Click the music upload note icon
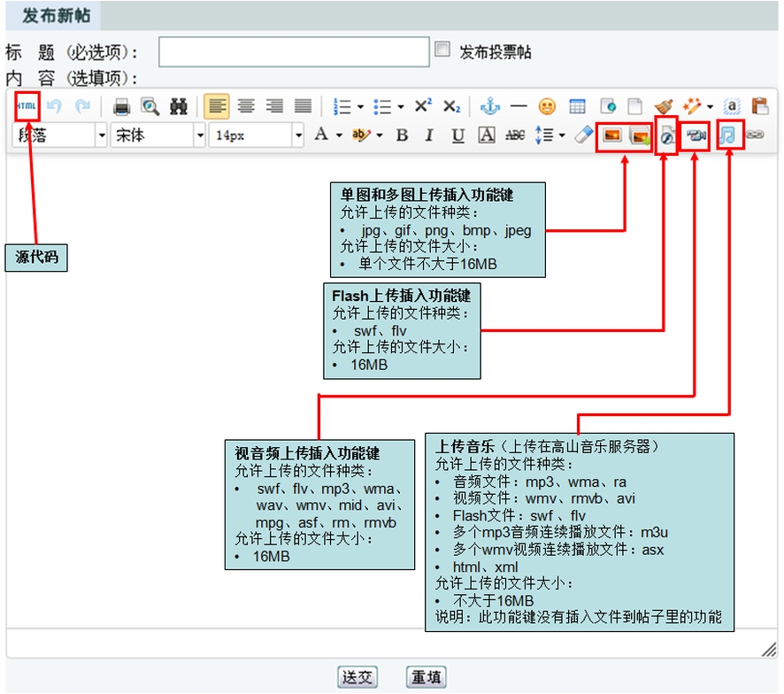 click(x=727, y=135)
